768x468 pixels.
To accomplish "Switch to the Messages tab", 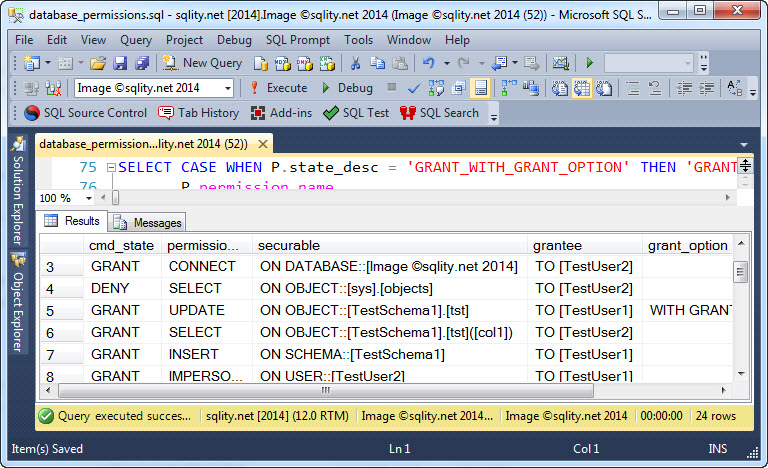I will click(x=147, y=223).
